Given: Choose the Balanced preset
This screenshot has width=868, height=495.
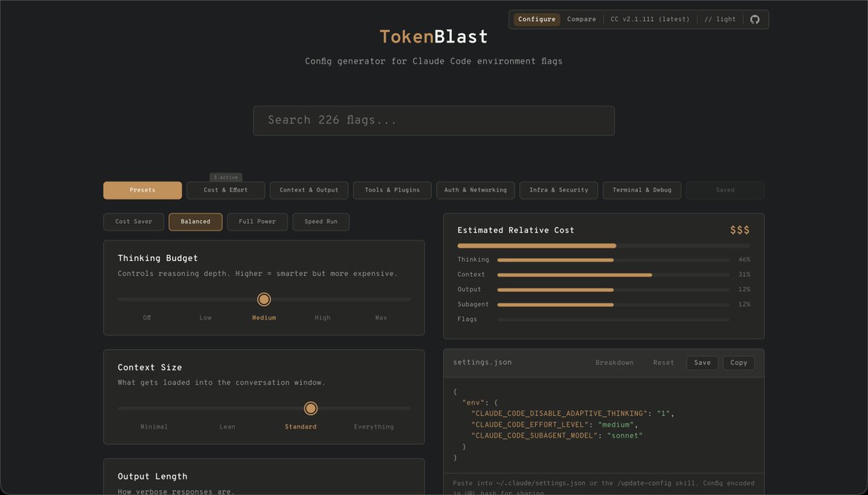Looking at the screenshot, I should 195,222.
